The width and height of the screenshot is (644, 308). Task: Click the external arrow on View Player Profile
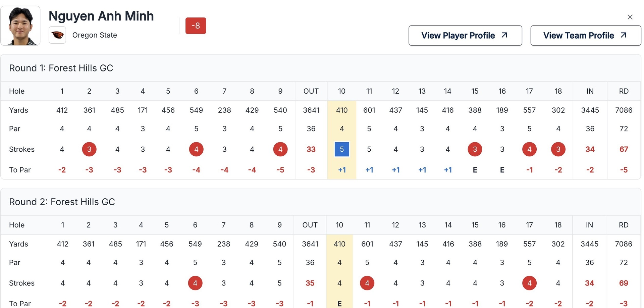tap(504, 35)
